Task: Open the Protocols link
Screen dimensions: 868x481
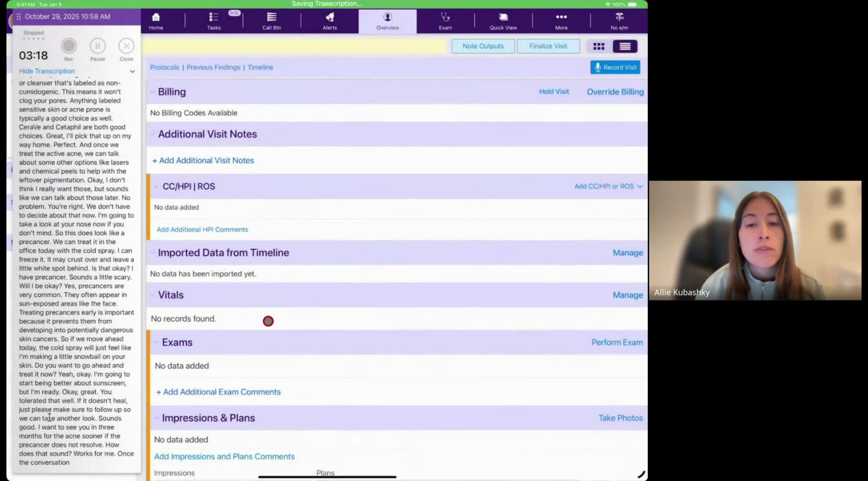Action: click(x=164, y=67)
